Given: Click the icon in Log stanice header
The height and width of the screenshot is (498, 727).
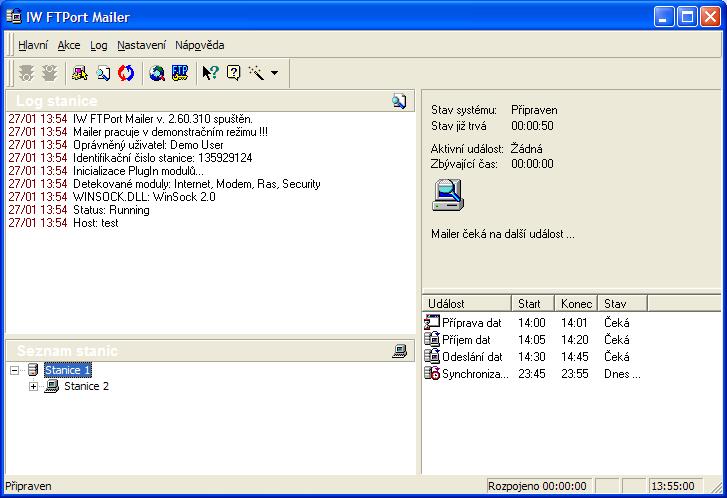Looking at the screenshot, I should pyautogui.click(x=399, y=101).
